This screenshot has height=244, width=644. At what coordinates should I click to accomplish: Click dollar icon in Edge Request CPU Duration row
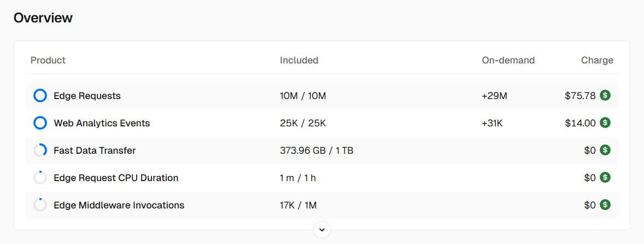[605, 177]
